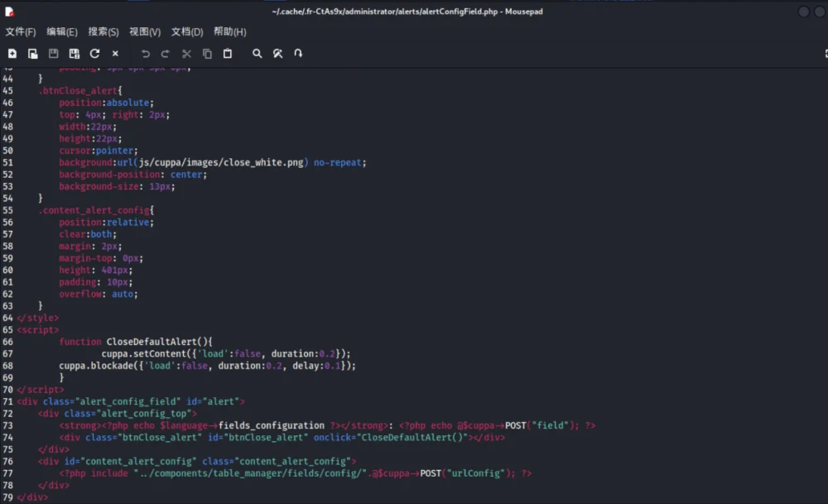Open the Find search magnifier icon
The image size is (828, 504).
[258, 53]
